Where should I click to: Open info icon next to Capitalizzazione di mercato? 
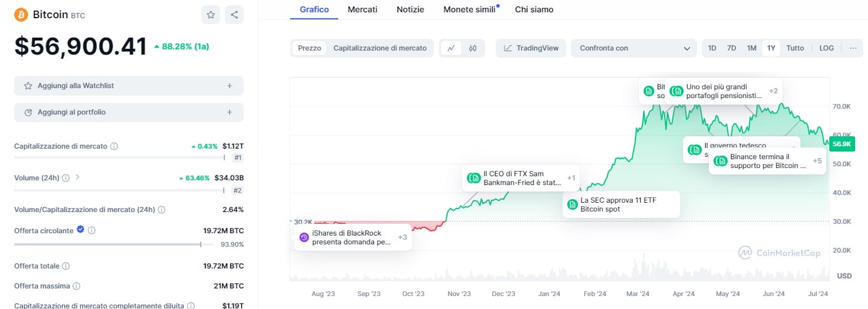[114, 146]
